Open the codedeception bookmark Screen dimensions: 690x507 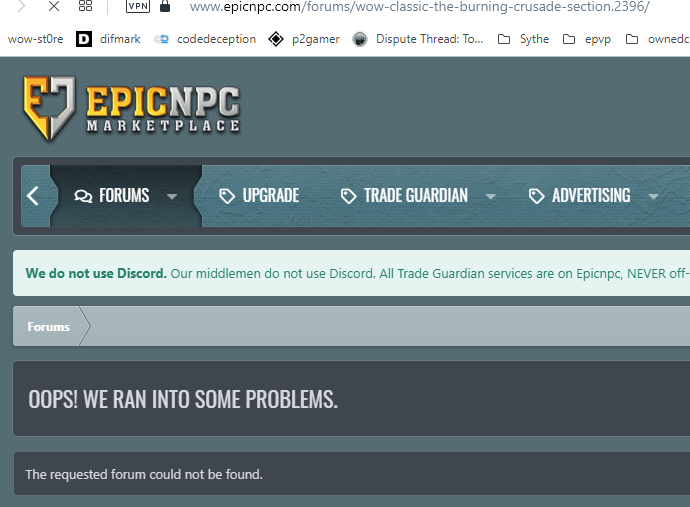coord(216,39)
